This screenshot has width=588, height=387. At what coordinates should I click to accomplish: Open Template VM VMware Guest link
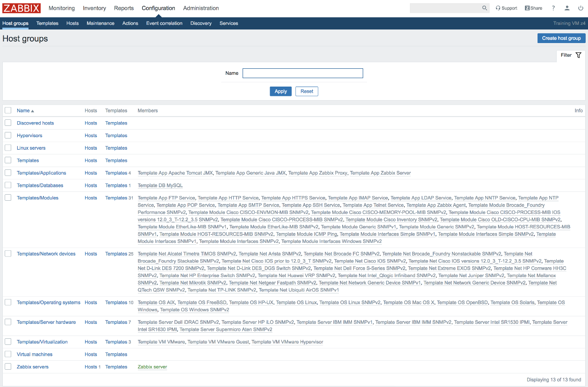[218, 342]
